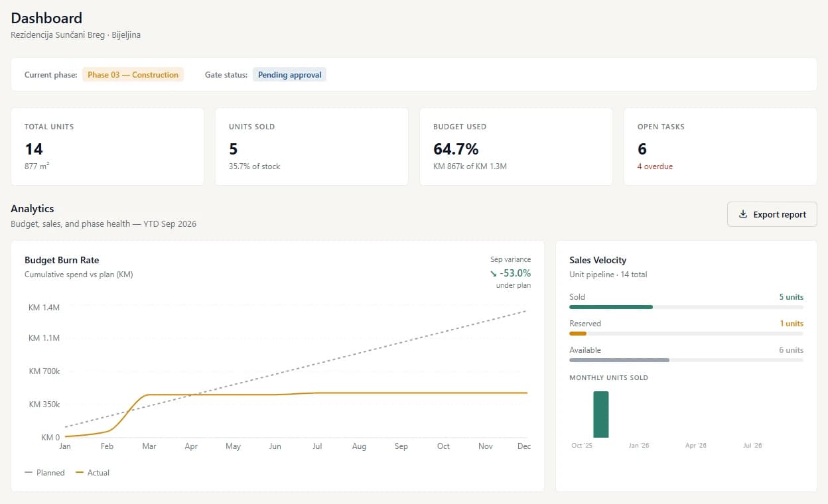Image resolution: width=828 pixels, height=504 pixels.
Task: Click the Analytics section heading
Action: [33, 209]
